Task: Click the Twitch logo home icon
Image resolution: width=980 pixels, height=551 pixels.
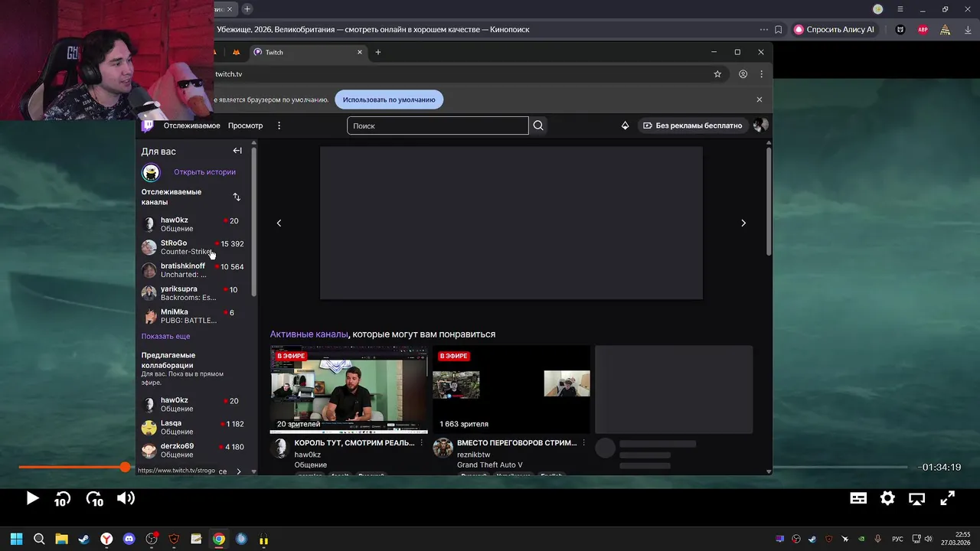Action: [148, 126]
